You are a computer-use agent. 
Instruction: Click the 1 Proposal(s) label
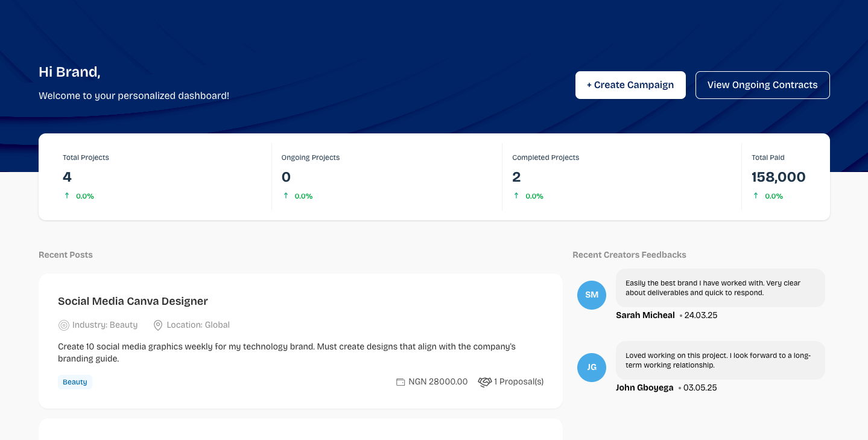coord(519,382)
